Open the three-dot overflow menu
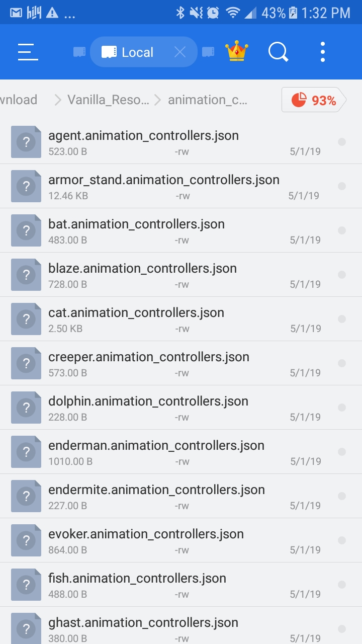The width and height of the screenshot is (362, 644). tap(322, 52)
